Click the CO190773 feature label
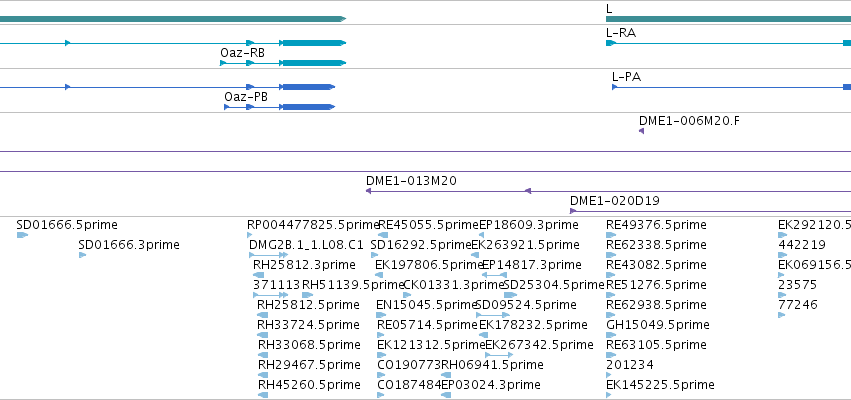Screen dimensions: 851x400 409,364
